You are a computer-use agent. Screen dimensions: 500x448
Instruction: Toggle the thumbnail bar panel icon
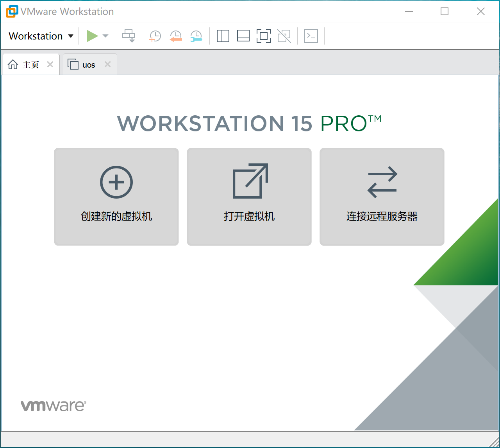(x=243, y=36)
